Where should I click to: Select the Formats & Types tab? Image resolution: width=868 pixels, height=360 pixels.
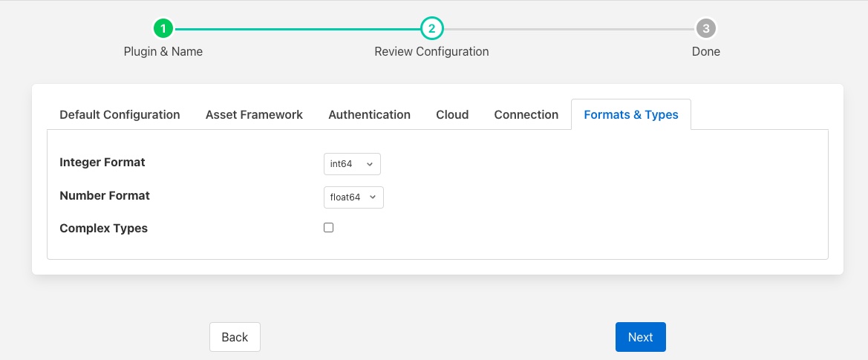631,115
